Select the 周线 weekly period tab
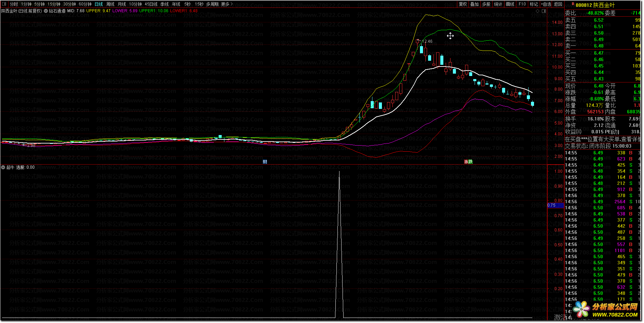The width and height of the screenshot is (644, 323). 110,4
